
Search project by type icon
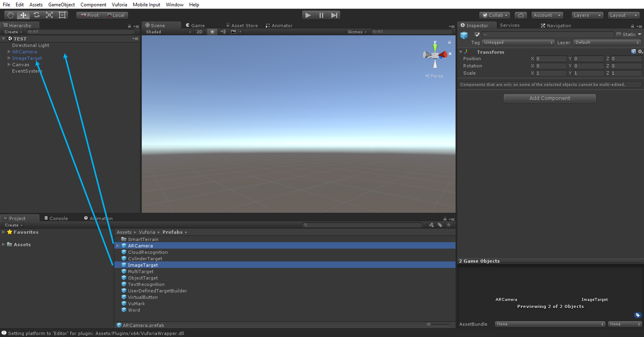click(x=431, y=225)
